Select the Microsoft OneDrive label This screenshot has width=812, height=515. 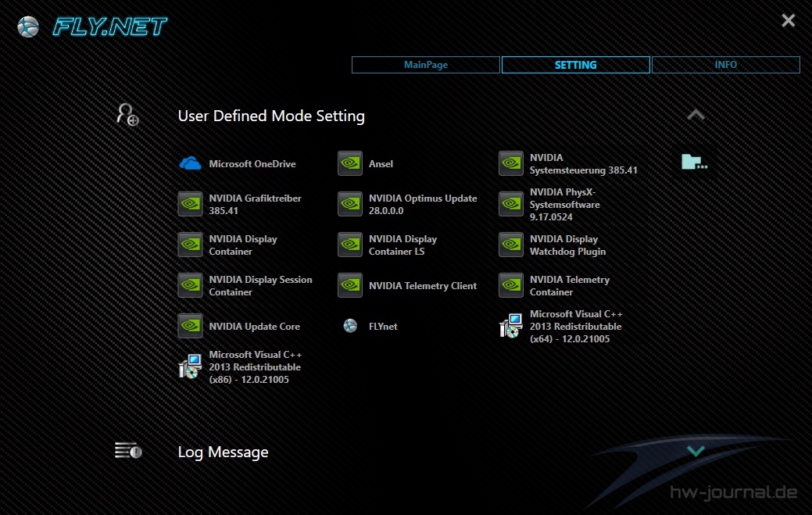point(252,163)
